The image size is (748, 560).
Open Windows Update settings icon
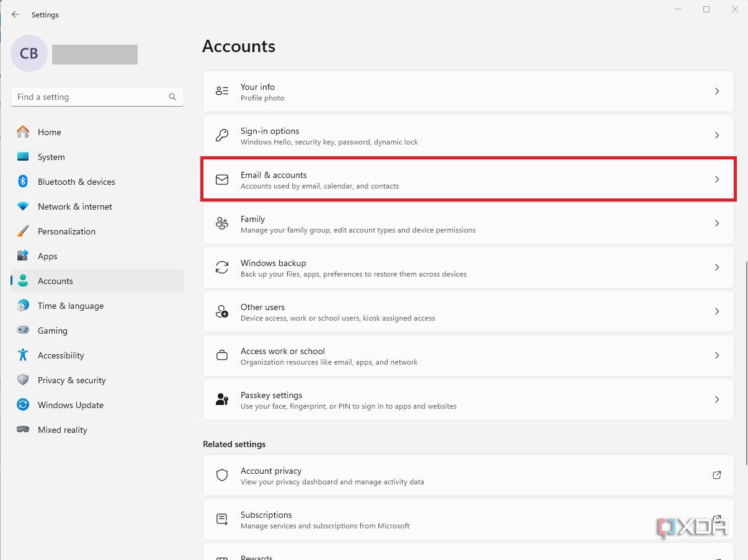pyautogui.click(x=23, y=405)
